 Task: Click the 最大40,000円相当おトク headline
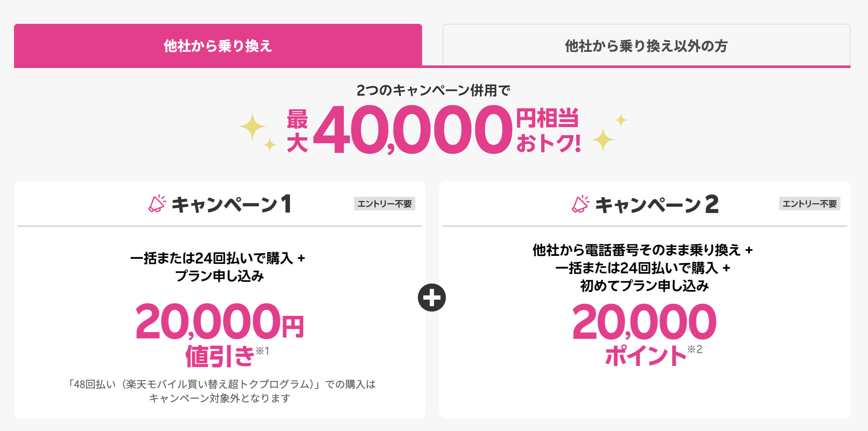(x=434, y=130)
